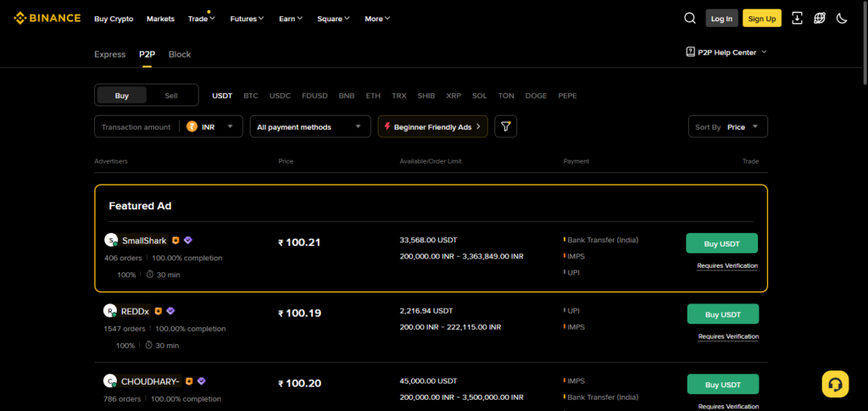Click CHOUDHARY-'s orange merchant badge

click(189, 381)
